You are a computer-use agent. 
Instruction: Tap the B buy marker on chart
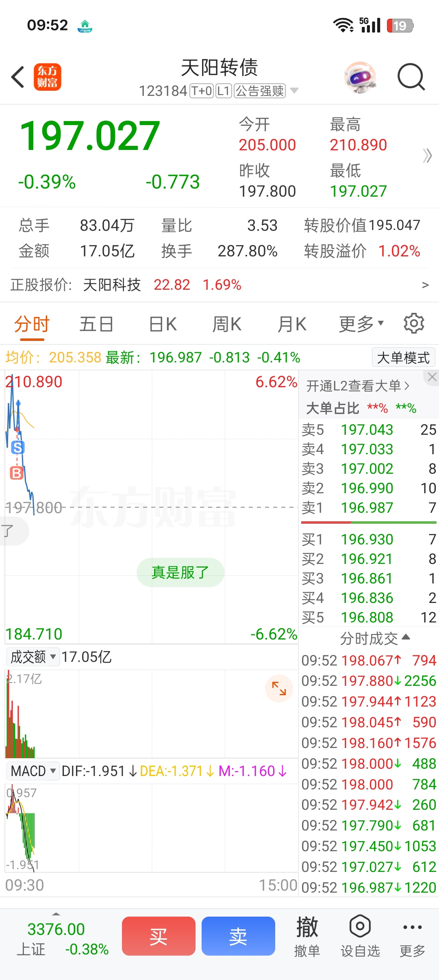click(x=17, y=473)
